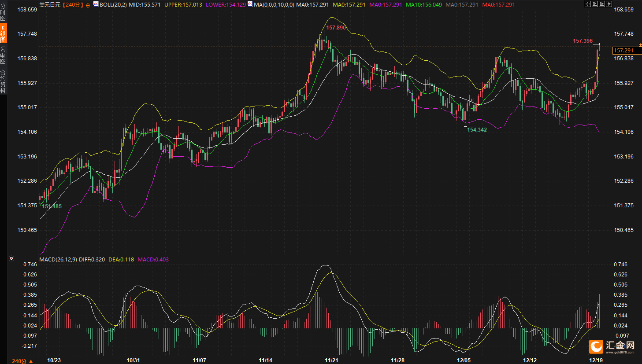Click the crosshair cursor icon at top right

[x=588, y=4]
